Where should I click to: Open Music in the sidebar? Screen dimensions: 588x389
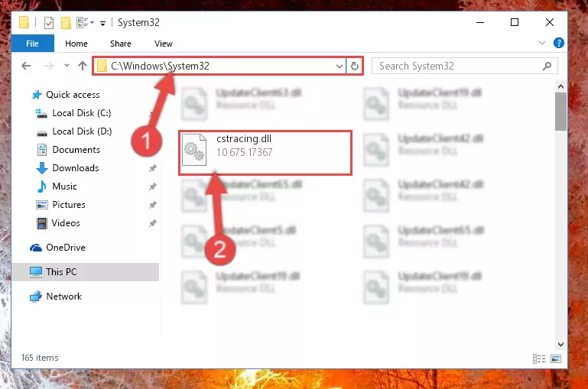[64, 186]
